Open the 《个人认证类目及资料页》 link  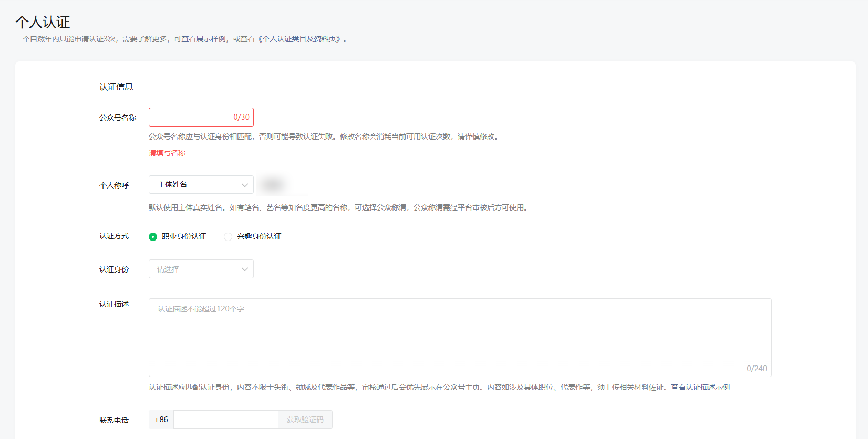click(299, 39)
